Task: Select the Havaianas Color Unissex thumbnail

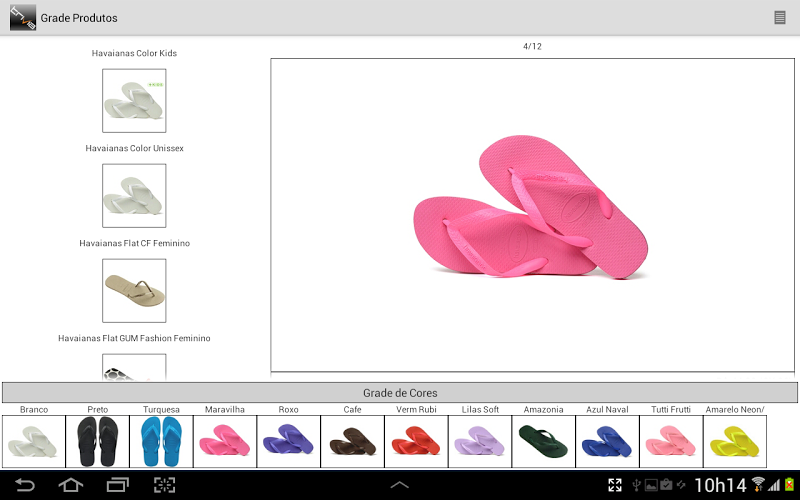Action: coord(134,195)
